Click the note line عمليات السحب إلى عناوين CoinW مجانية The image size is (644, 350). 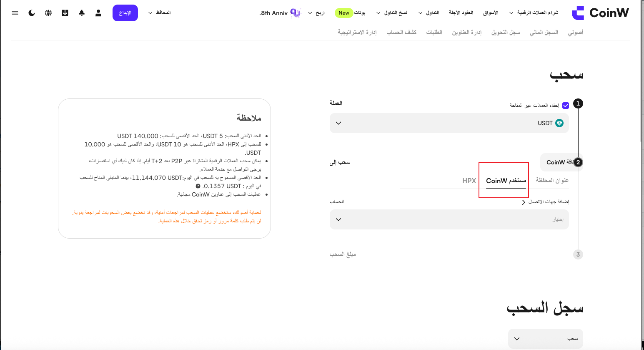(x=219, y=194)
